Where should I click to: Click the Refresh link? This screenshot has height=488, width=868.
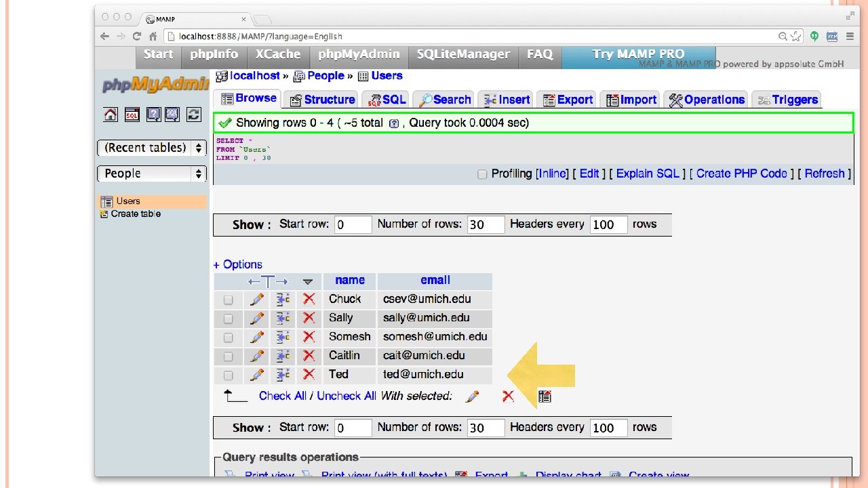coord(824,174)
